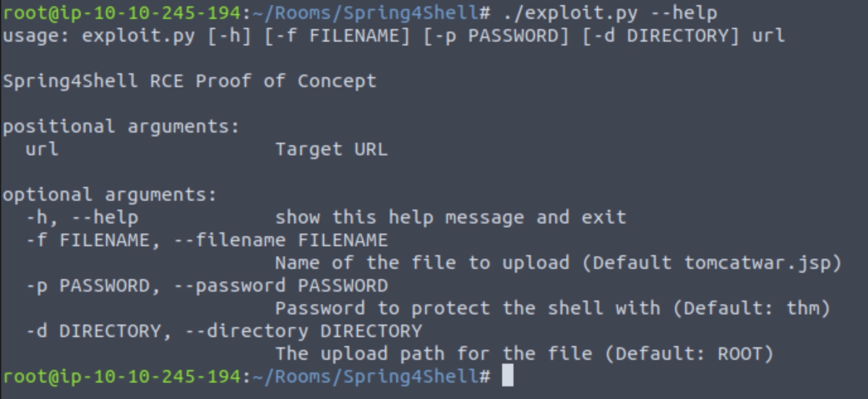
Task: Click the "optional arguments:" heading
Action: click(110, 194)
